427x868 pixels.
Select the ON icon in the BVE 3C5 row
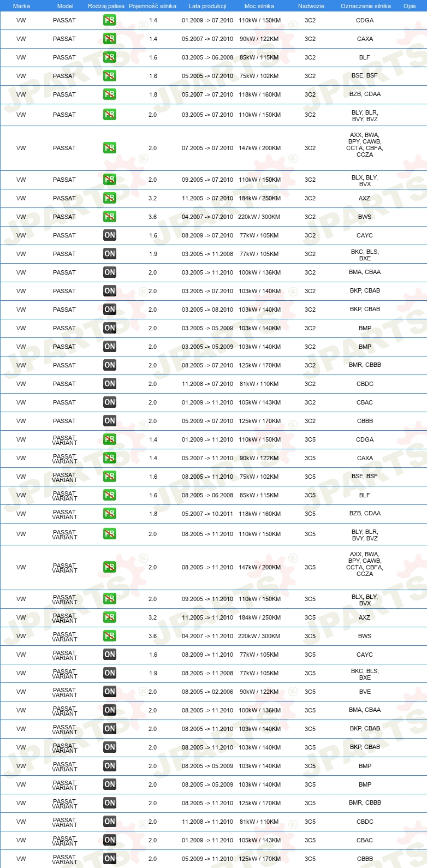[110, 692]
